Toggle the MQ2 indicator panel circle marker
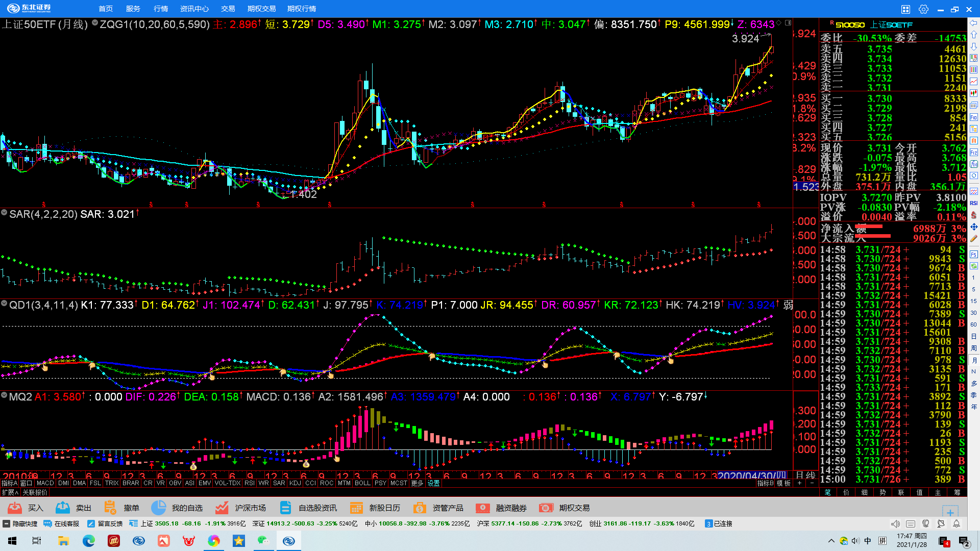 point(4,395)
